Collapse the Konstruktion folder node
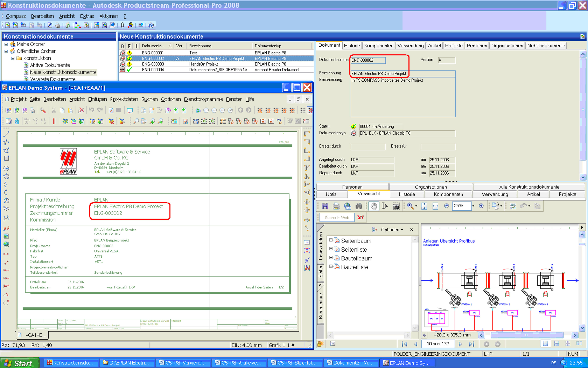 click(13, 58)
